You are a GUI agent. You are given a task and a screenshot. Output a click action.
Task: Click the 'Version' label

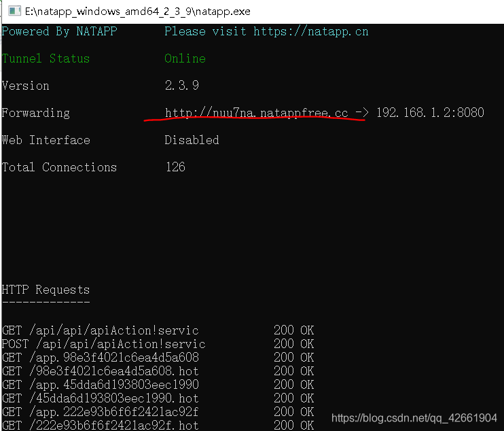(25, 86)
